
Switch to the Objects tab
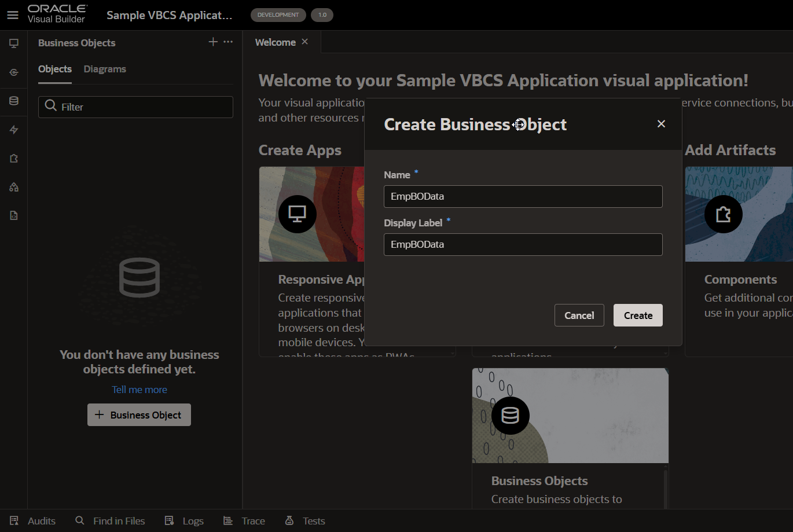coord(55,69)
